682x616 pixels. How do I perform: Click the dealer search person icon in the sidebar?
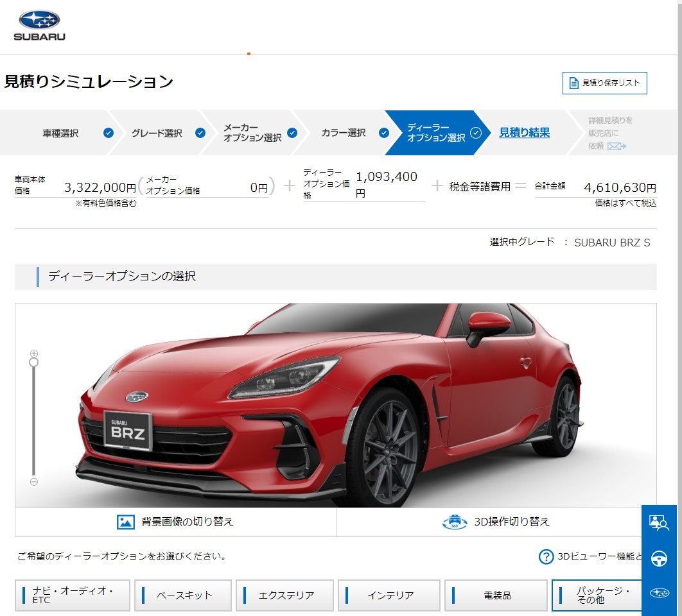click(x=659, y=522)
